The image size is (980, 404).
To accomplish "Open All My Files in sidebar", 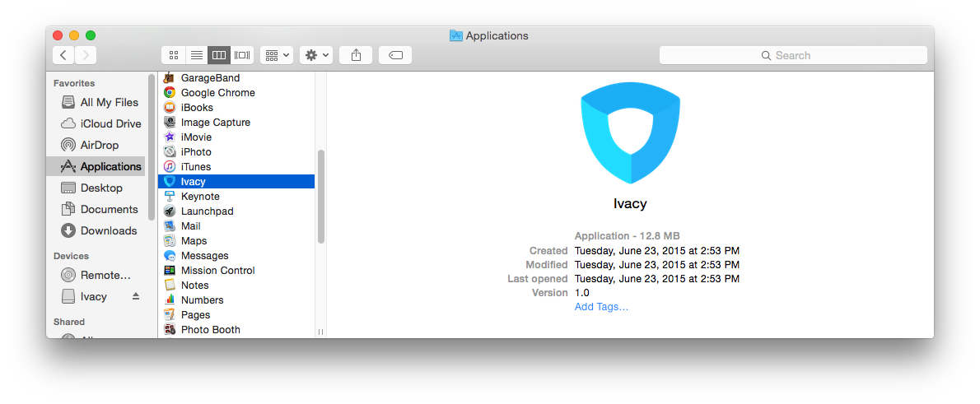I will click(x=100, y=102).
